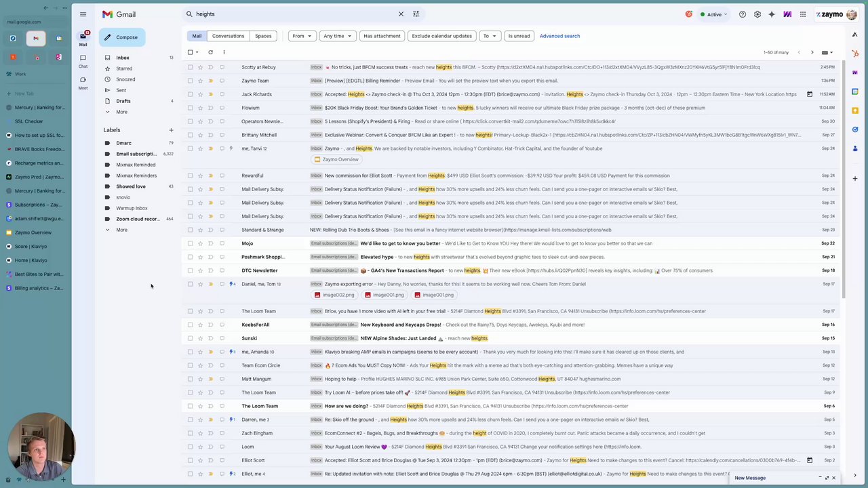
Task: Open the Zoom cloud recordings label
Action: click(138, 219)
